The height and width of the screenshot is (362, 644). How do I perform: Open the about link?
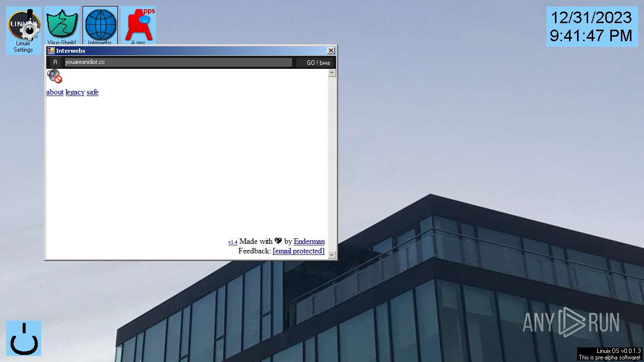[55, 92]
